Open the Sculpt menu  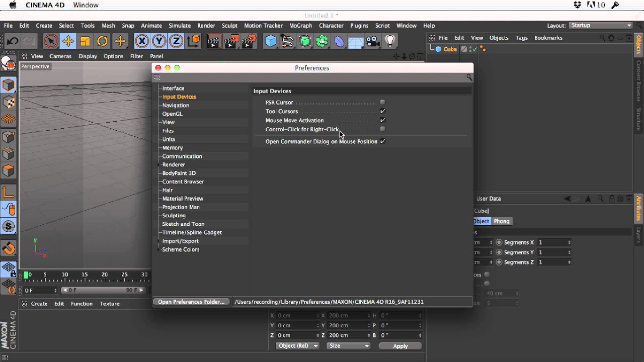229,26
